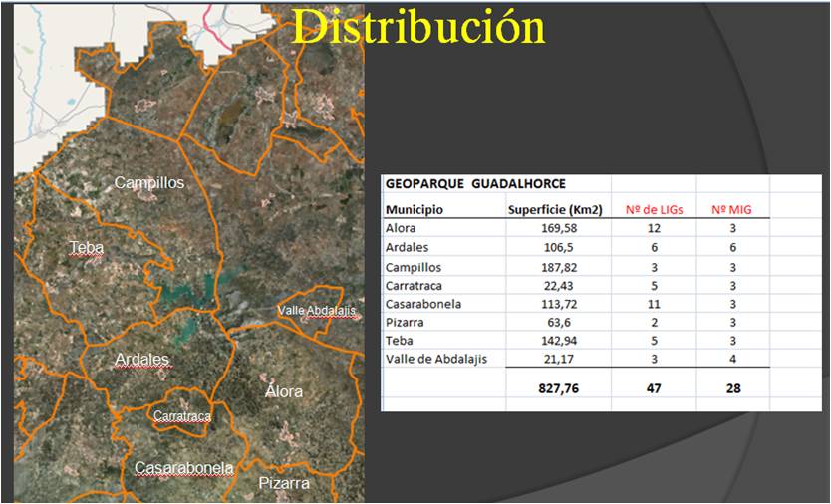Viewport: 831px width, 504px height.
Task: Click 'Valle Abdalajis' label on the map
Action: (317, 310)
